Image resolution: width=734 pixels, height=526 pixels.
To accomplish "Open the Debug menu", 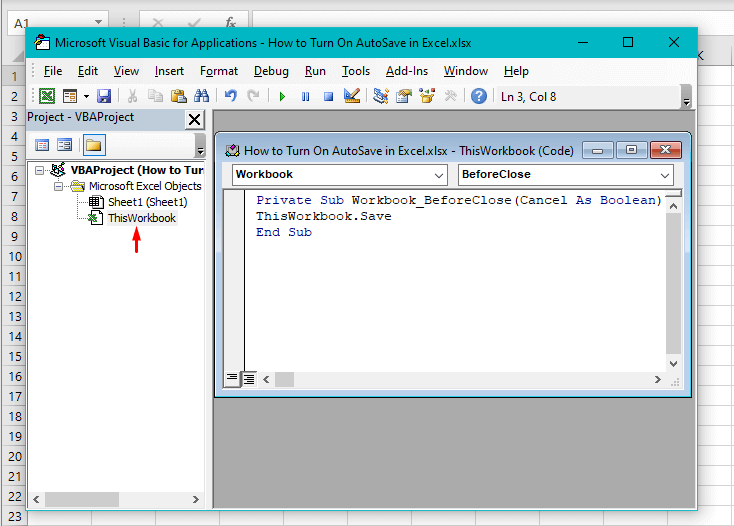I will point(271,71).
